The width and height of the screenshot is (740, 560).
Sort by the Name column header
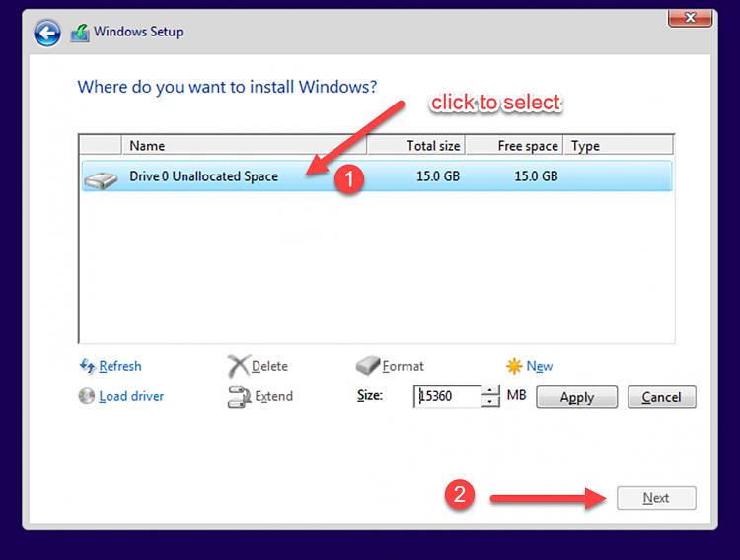point(244,145)
